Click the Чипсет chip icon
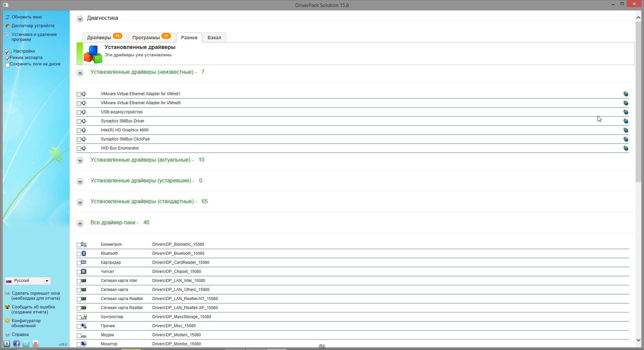Viewport: 644px width, 350px height. coord(84,272)
